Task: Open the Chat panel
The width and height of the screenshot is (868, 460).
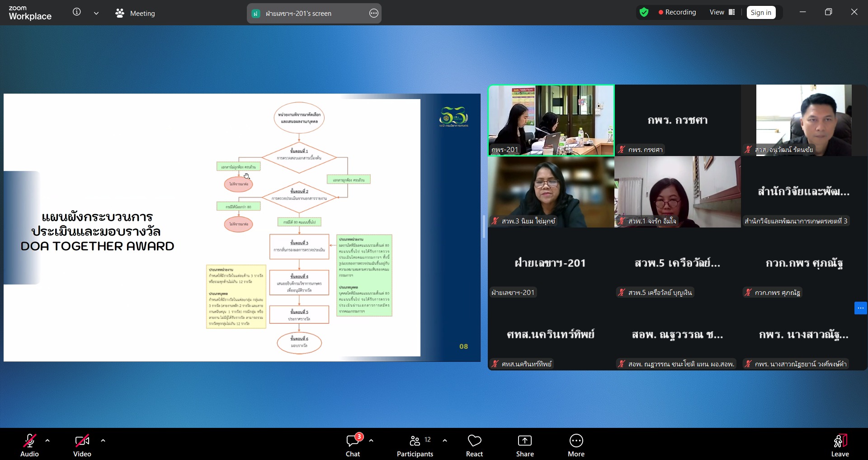Action: (353, 446)
